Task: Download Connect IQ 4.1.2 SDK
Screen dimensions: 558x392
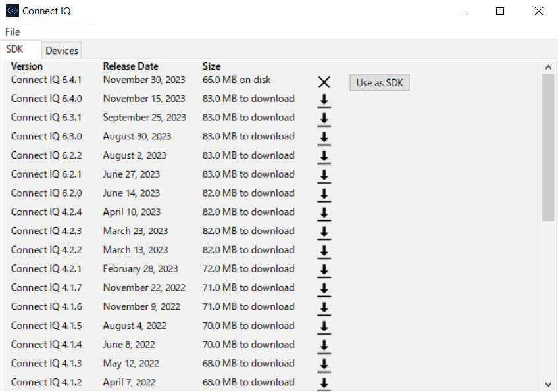Action: 324,384
